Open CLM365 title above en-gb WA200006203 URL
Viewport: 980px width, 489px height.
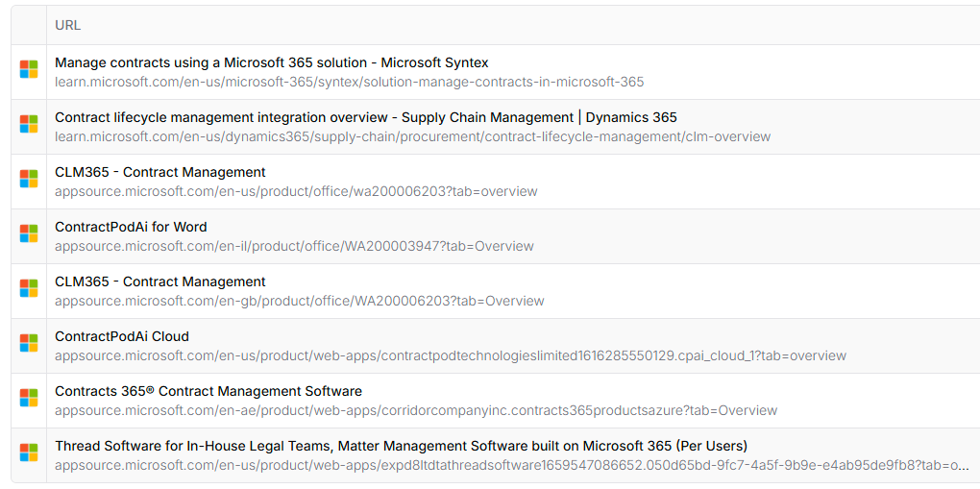(160, 282)
